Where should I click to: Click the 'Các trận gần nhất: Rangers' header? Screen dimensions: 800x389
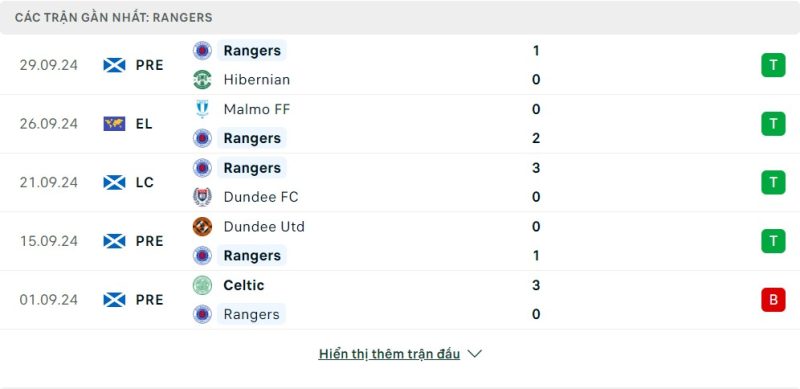tap(114, 17)
